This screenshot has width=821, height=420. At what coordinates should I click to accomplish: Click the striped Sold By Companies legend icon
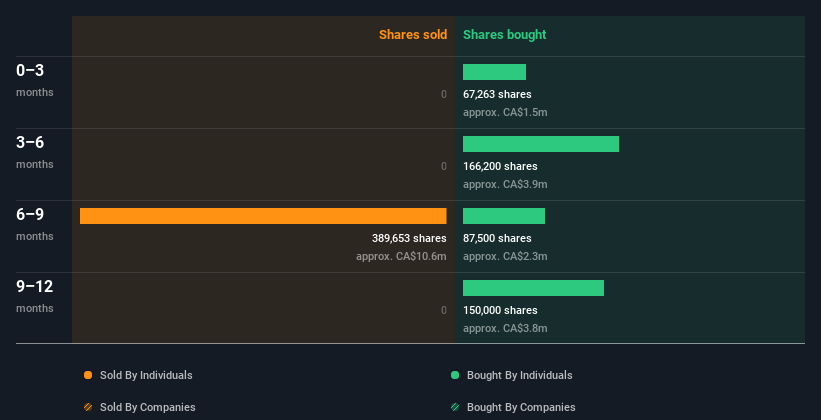tap(88, 407)
